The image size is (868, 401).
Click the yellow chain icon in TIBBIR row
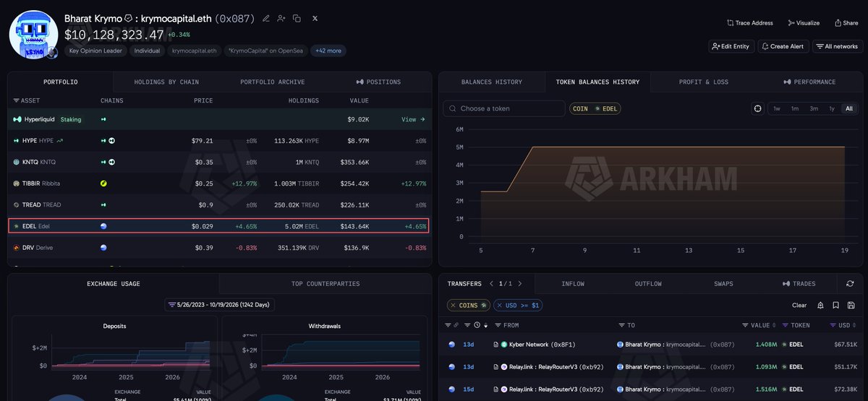pyautogui.click(x=103, y=184)
